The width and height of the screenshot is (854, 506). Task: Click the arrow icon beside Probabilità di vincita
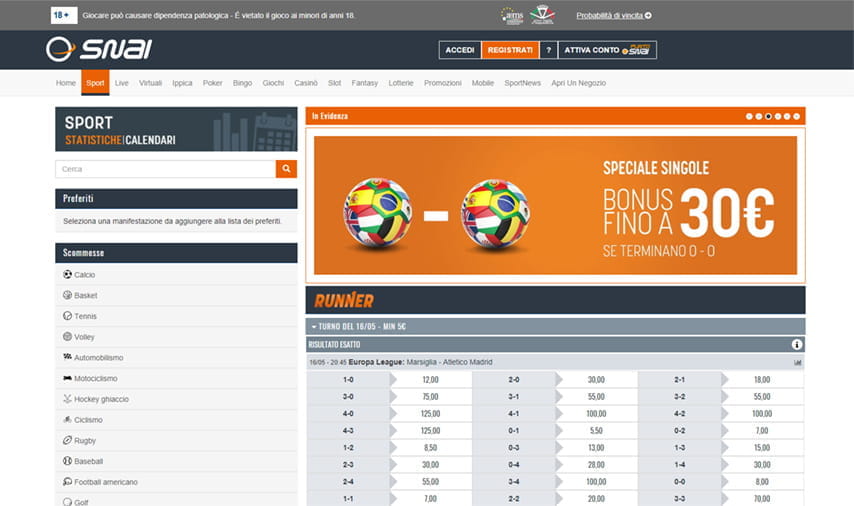point(648,15)
